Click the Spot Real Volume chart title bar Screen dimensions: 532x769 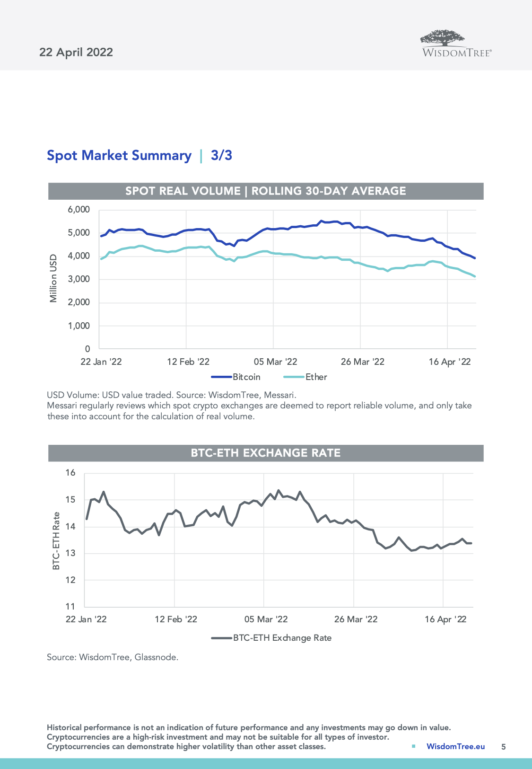266,191
